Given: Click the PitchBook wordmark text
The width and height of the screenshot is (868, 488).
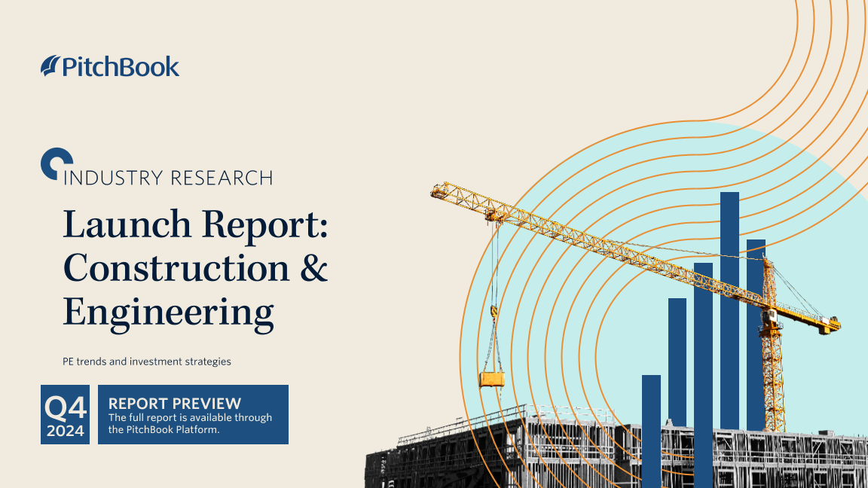Looking at the screenshot, I should click(121, 66).
